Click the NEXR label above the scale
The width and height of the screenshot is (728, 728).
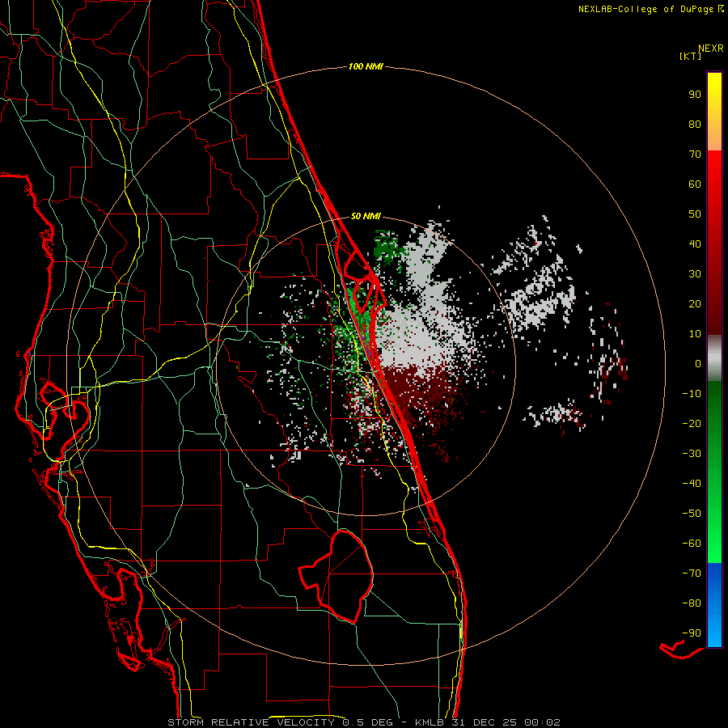coord(711,48)
